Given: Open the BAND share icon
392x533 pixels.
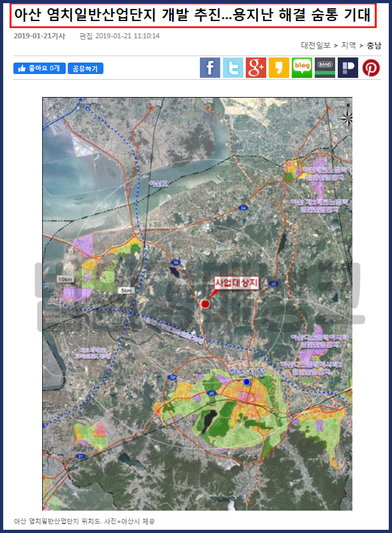Looking at the screenshot, I should click(x=325, y=68).
